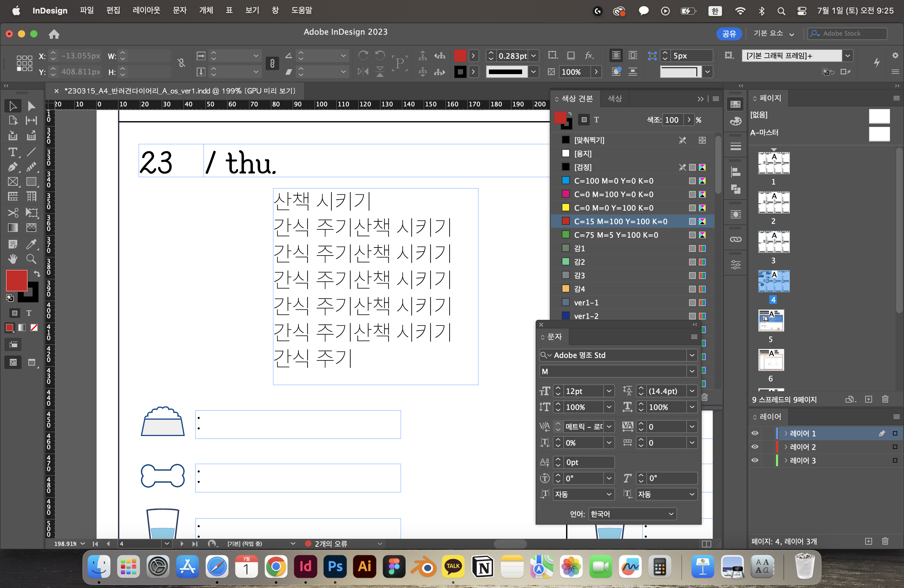Open the font family Adobe 명조 Std dropdown
The width and height of the screenshot is (904, 588).
pyautogui.click(x=692, y=355)
